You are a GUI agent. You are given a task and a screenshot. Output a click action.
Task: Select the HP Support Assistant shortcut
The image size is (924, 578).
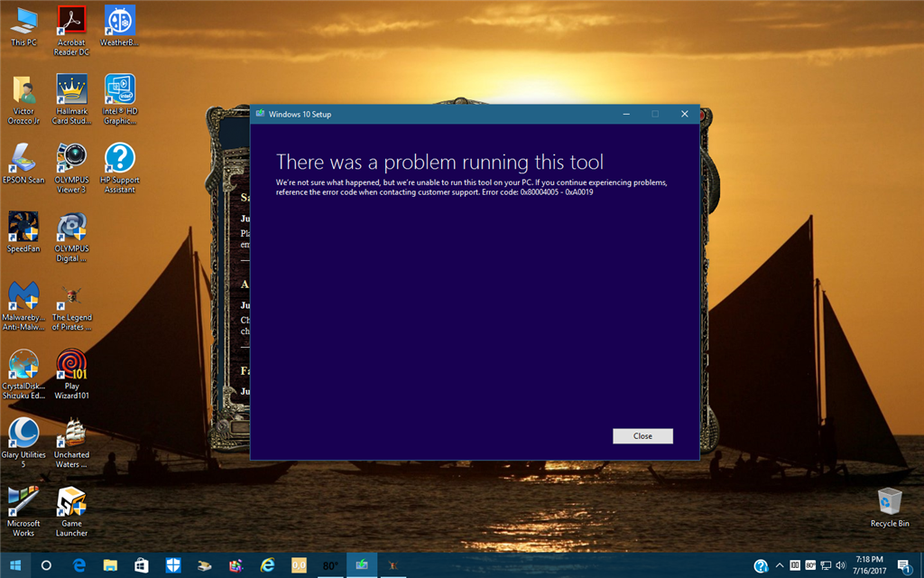(x=120, y=168)
